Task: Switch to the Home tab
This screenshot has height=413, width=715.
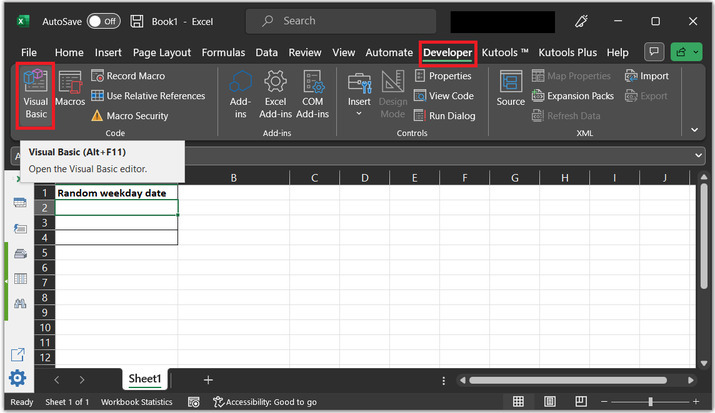Action: pyautogui.click(x=69, y=52)
